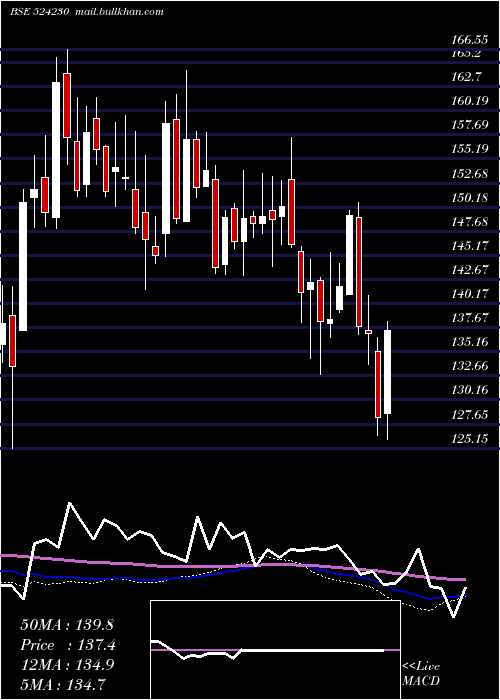Click the 'Price : 137.4' value
The image size is (500, 700).
pos(68,645)
